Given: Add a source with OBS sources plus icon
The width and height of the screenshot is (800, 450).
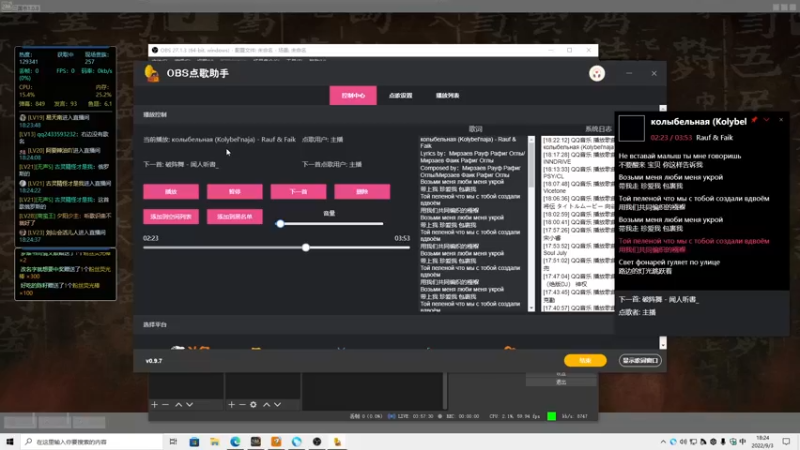Looking at the screenshot, I should 231,405.
